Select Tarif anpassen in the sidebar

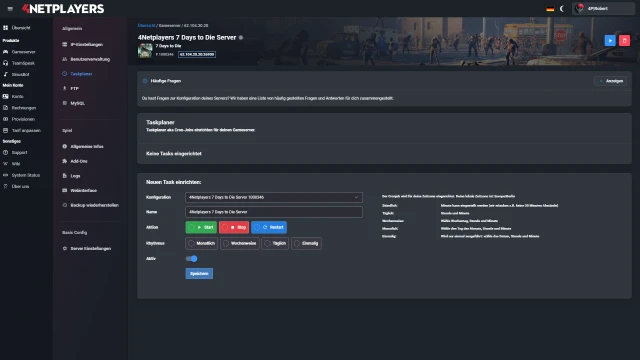[x=22, y=131]
